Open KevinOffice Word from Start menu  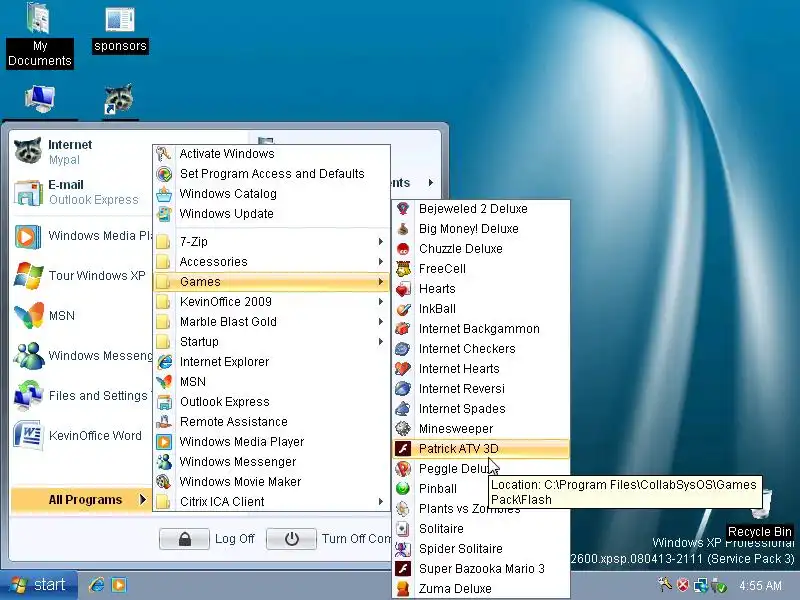pyautogui.click(x=81, y=436)
